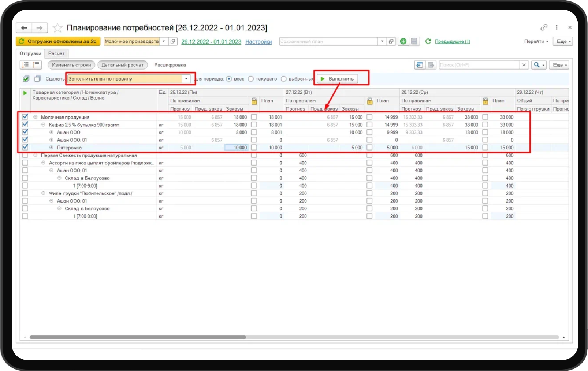Open the top Еще menu next to Перейти

(563, 41)
